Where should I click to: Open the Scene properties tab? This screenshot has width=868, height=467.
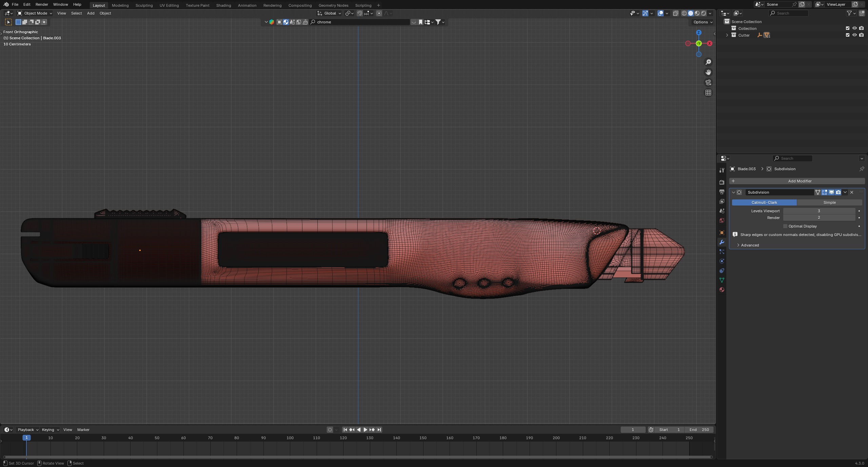[722, 211]
